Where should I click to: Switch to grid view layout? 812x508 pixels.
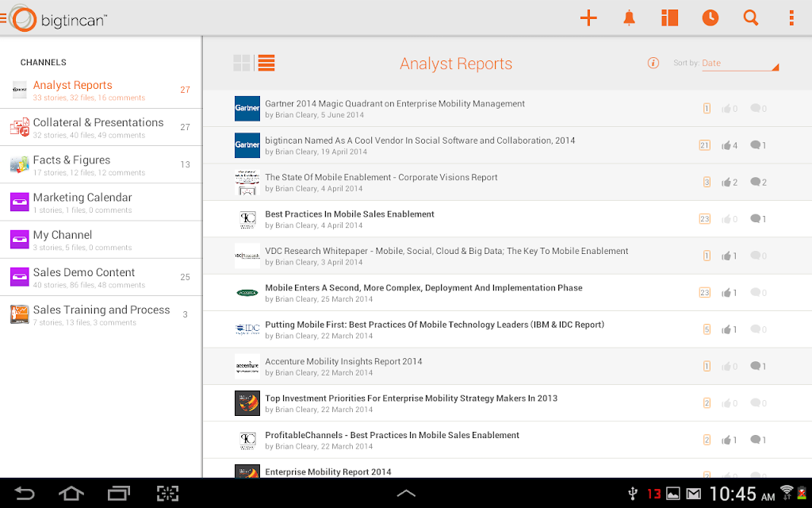coord(242,63)
